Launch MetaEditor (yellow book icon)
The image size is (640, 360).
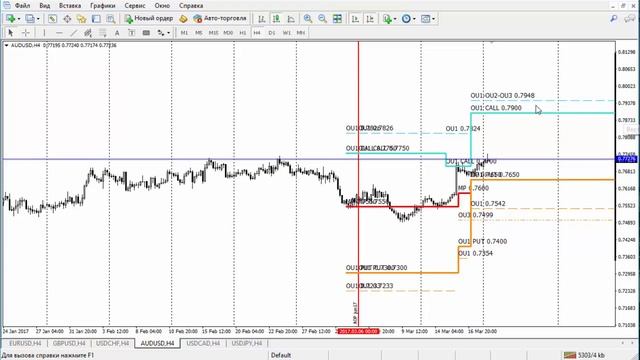point(183,18)
